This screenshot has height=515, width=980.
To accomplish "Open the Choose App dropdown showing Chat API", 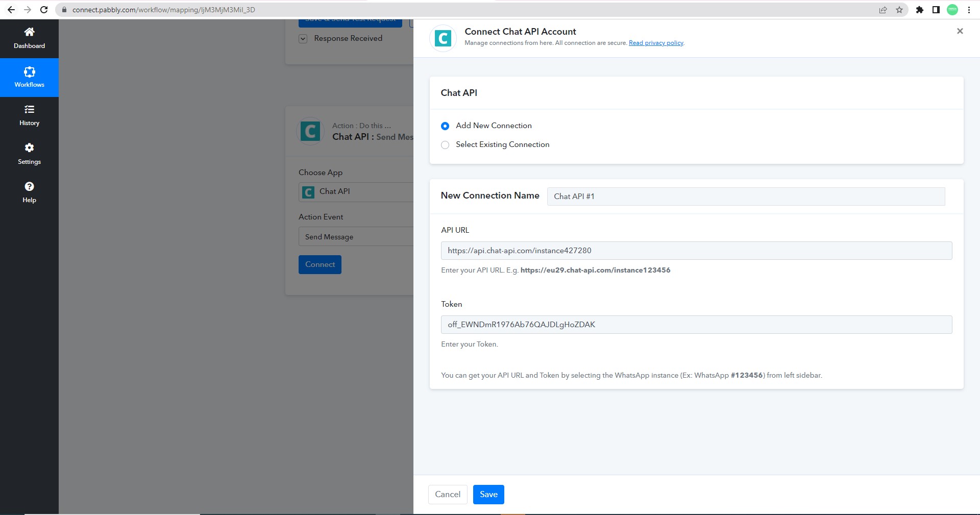I will coord(356,192).
